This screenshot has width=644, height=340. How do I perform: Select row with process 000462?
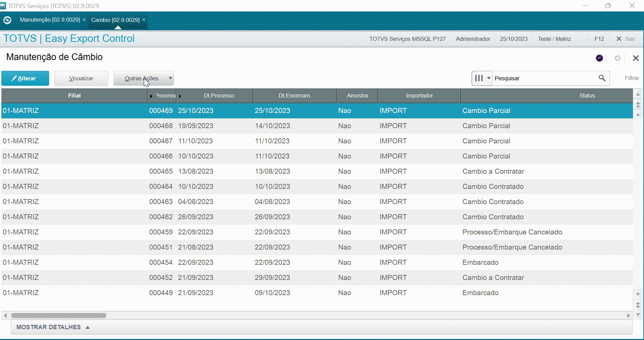(317, 217)
